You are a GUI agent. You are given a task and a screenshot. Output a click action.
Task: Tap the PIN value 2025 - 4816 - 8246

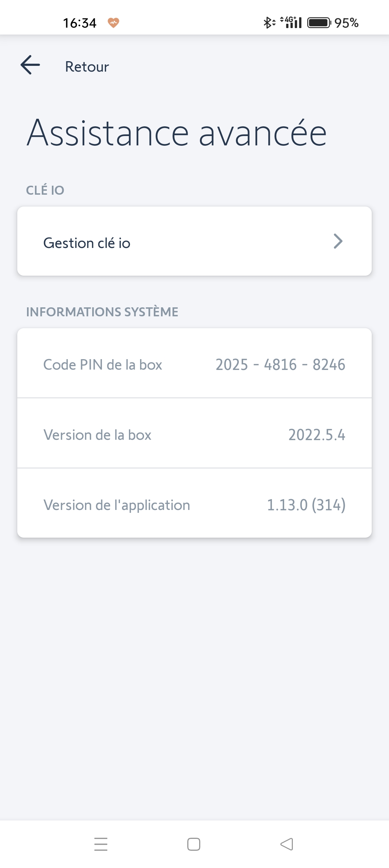click(x=280, y=365)
